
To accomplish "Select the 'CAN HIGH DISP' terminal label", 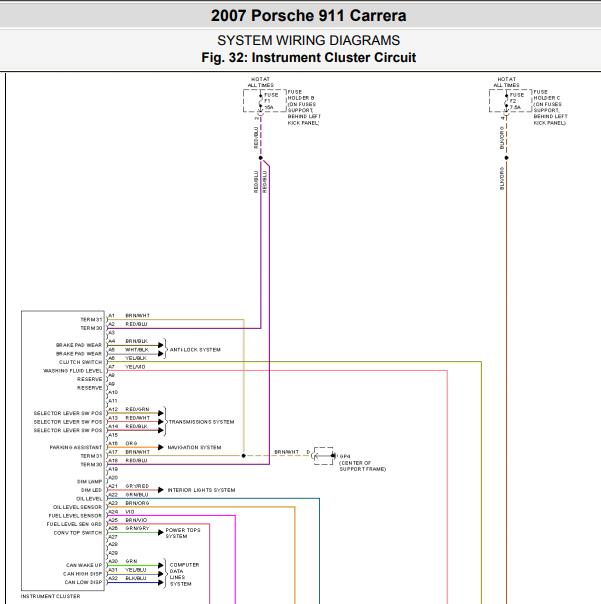I will [x=82, y=574].
